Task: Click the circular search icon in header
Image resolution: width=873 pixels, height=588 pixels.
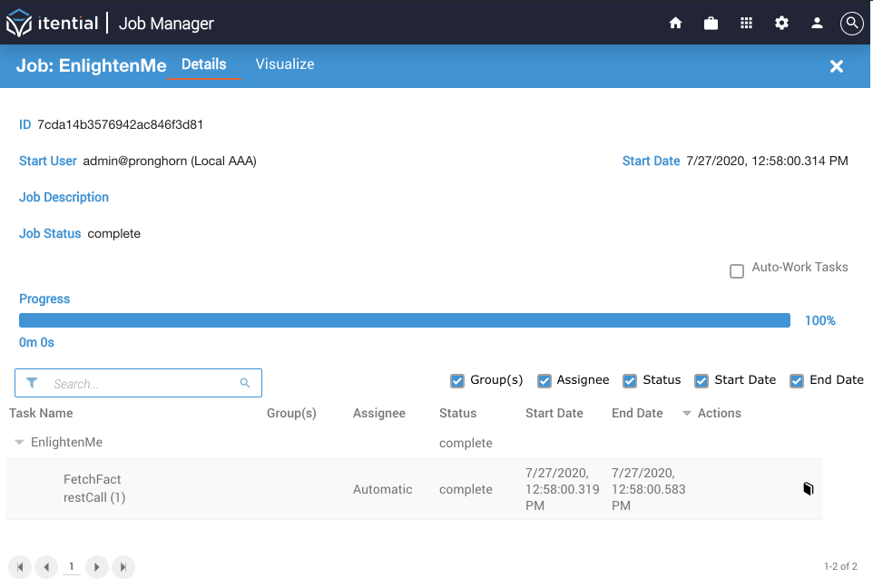Action: [x=852, y=24]
